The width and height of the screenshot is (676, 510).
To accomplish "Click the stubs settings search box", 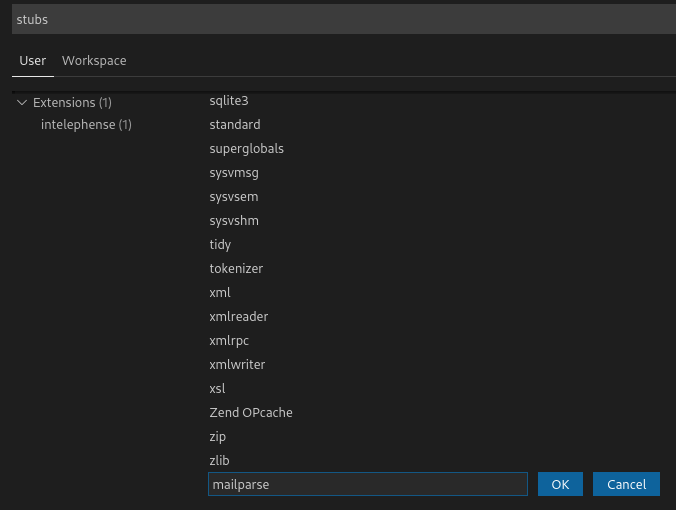I will point(344,19).
